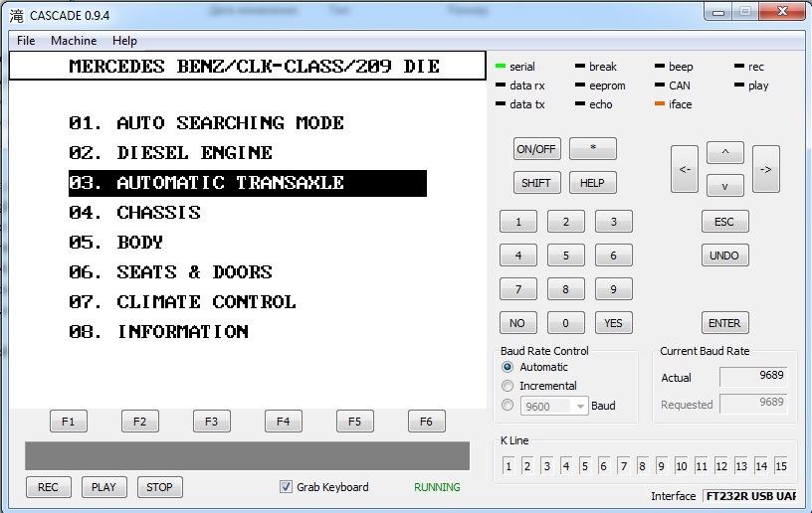Click the F2 function button
812x513 pixels.
tap(140, 422)
